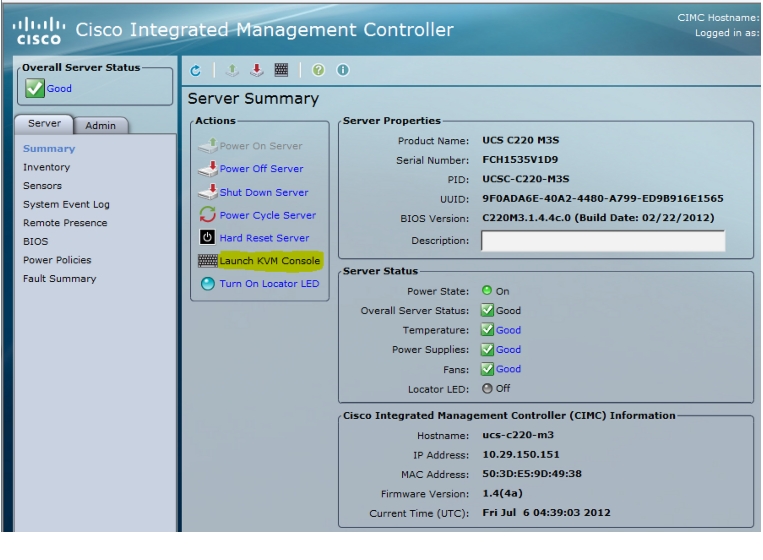Click the Launch KVM Console link

tap(270, 261)
